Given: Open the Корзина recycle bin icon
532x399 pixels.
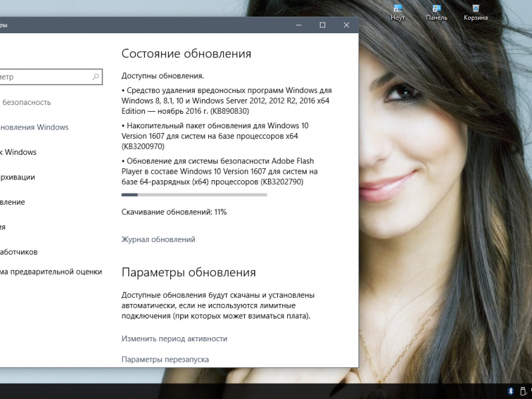Looking at the screenshot, I should (x=475, y=13).
